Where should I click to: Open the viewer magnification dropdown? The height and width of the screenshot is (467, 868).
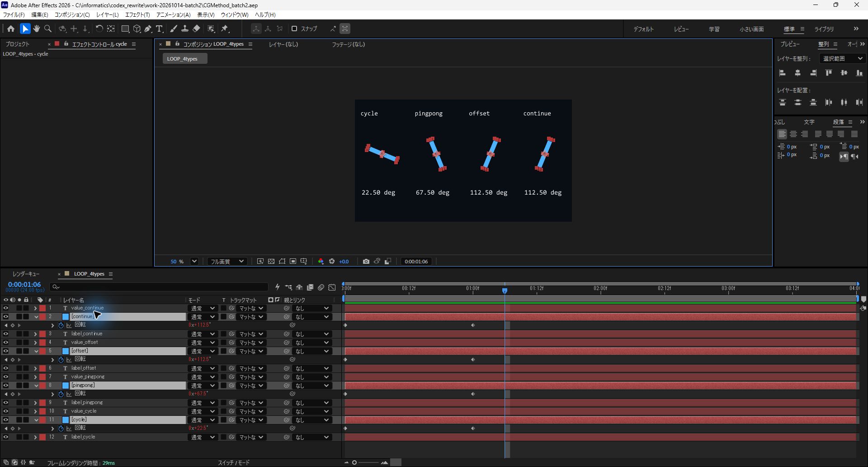194,262
